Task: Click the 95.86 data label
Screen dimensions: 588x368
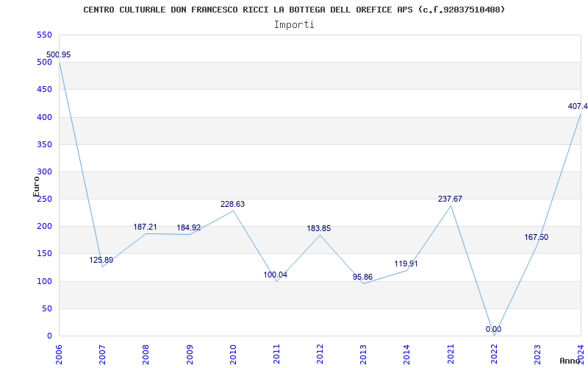Action: coord(362,277)
